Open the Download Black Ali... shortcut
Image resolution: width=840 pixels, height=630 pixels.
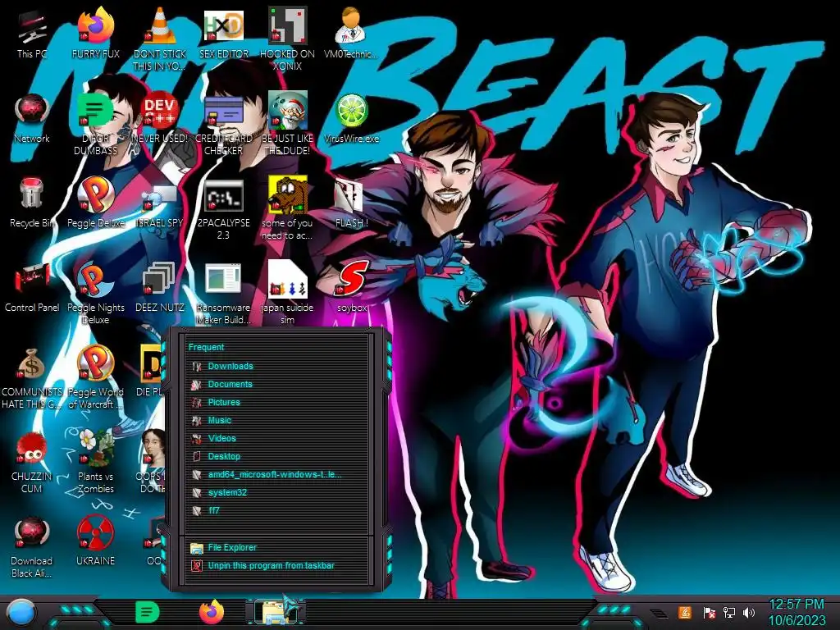pyautogui.click(x=32, y=547)
